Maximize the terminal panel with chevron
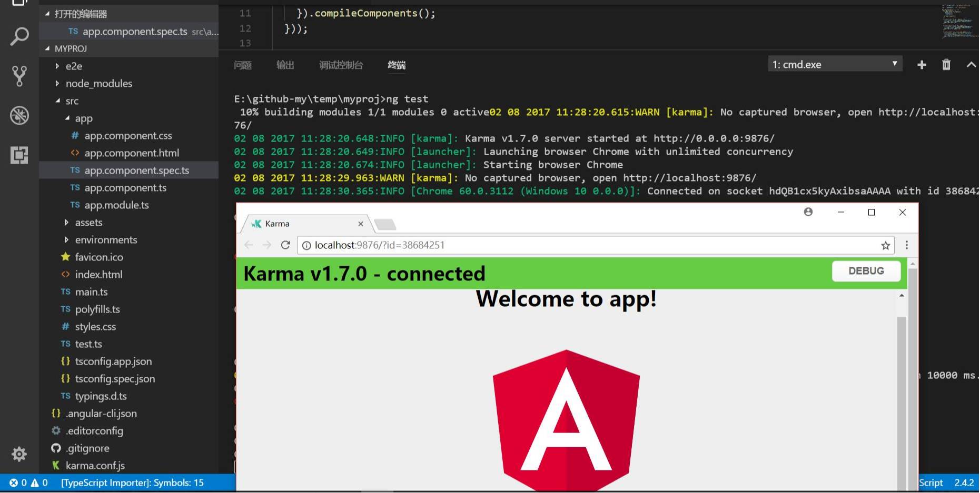 click(971, 65)
